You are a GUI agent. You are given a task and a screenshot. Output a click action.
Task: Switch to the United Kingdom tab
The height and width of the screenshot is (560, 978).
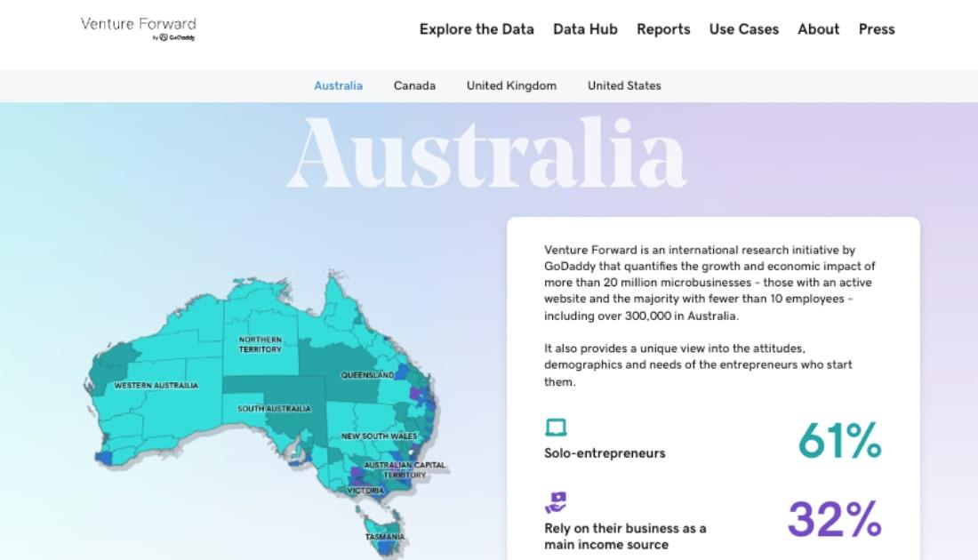[x=511, y=86]
